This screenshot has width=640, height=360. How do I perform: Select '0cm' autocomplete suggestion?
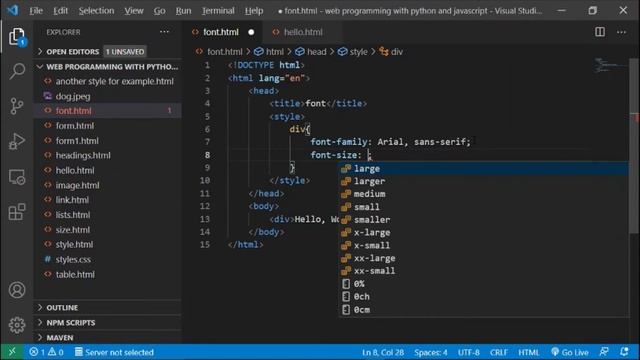point(484,309)
